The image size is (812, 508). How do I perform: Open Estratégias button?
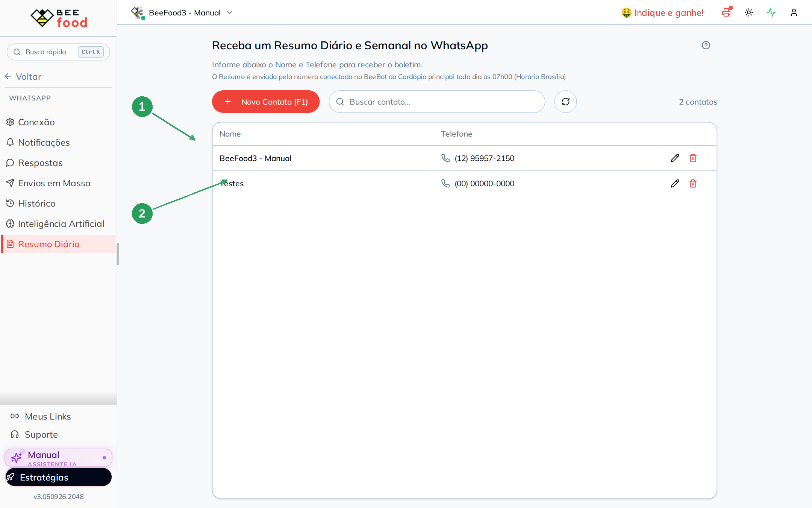pos(58,477)
